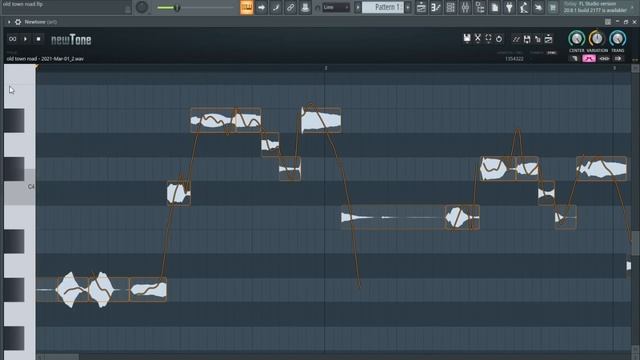The image size is (640, 360).
Task: Toggle the double-arrow button under TRANS knob
Action: click(x=604, y=59)
